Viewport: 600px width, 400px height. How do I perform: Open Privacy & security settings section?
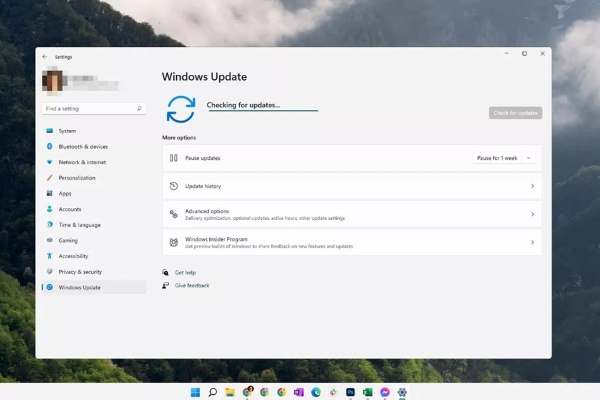point(80,271)
